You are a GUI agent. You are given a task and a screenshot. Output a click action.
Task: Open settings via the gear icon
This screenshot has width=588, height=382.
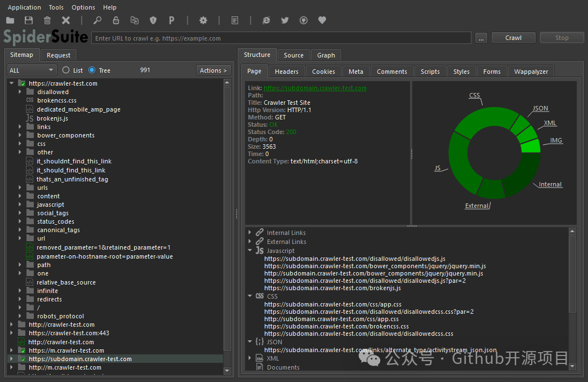click(203, 20)
